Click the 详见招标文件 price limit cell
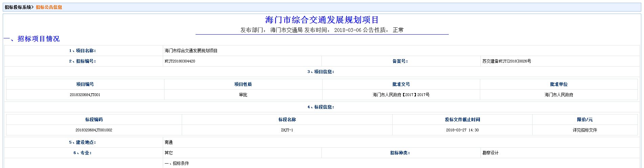 (x=585, y=130)
